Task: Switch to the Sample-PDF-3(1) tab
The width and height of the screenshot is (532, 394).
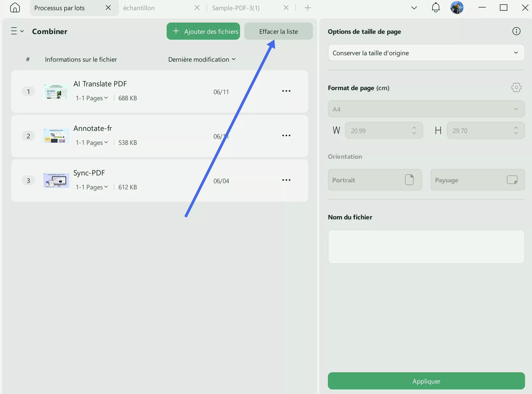Action: tap(236, 8)
